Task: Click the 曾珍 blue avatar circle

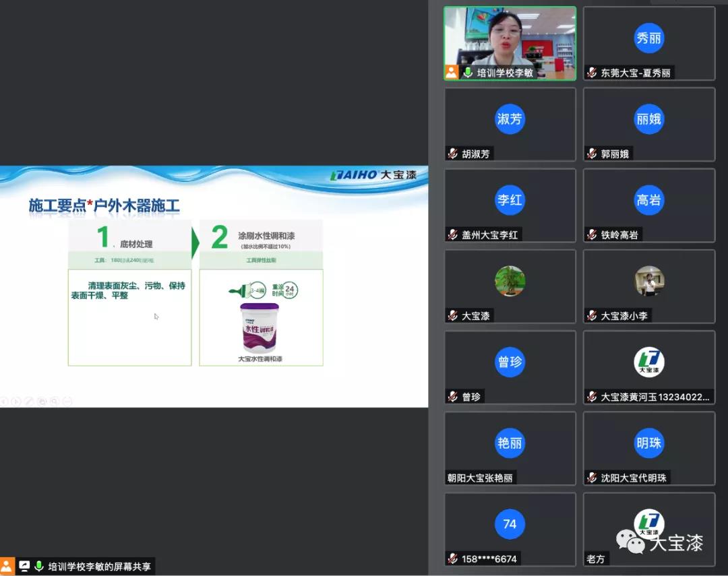Action: click(x=510, y=362)
